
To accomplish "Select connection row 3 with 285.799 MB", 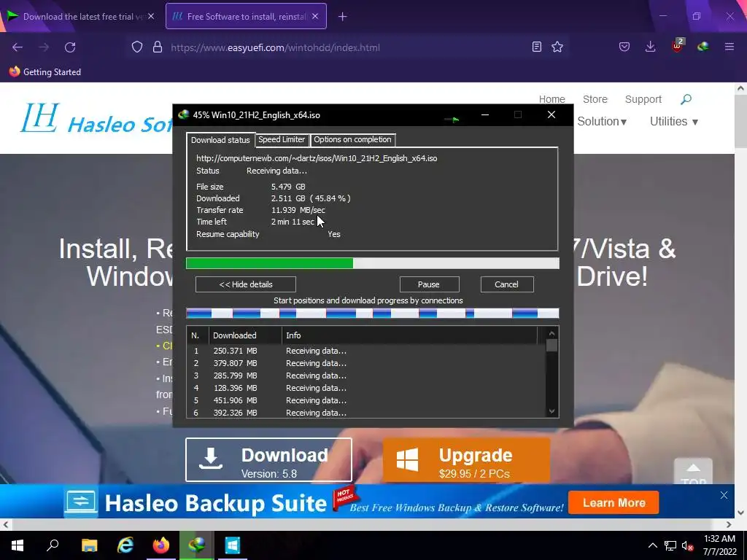I will pyautogui.click(x=366, y=376).
